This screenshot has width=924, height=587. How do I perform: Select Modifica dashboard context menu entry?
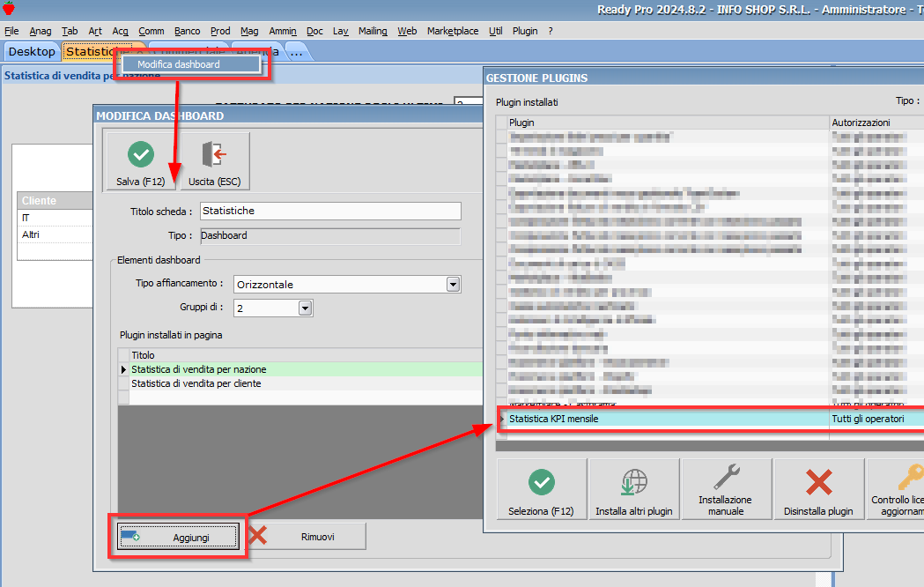coord(191,64)
